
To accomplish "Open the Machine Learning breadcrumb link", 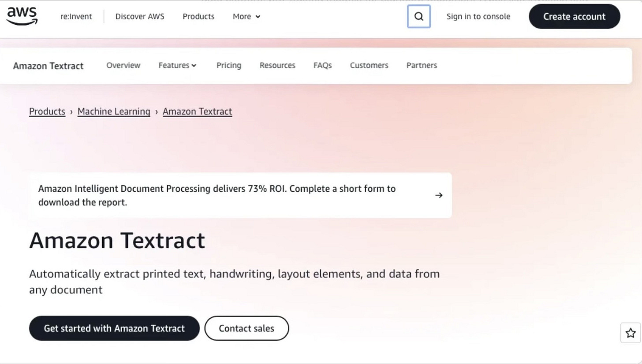I will [x=114, y=111].
